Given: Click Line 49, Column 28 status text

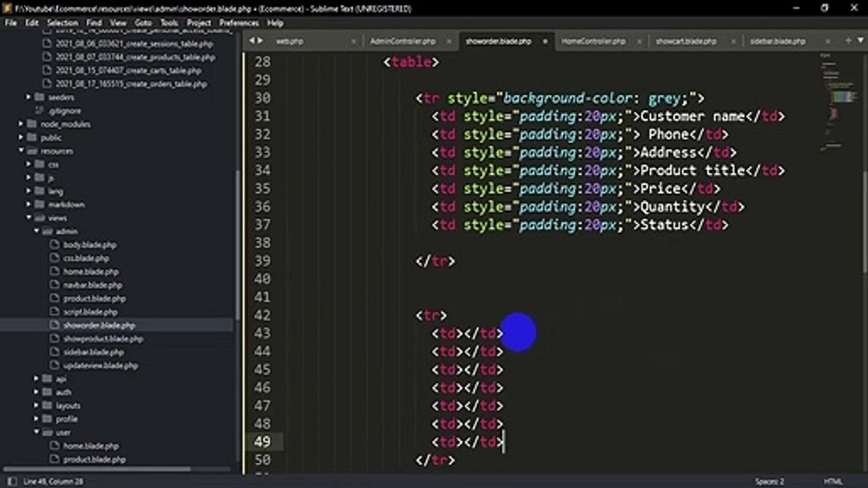Looking at the screenshot, I should coord(53,481).
